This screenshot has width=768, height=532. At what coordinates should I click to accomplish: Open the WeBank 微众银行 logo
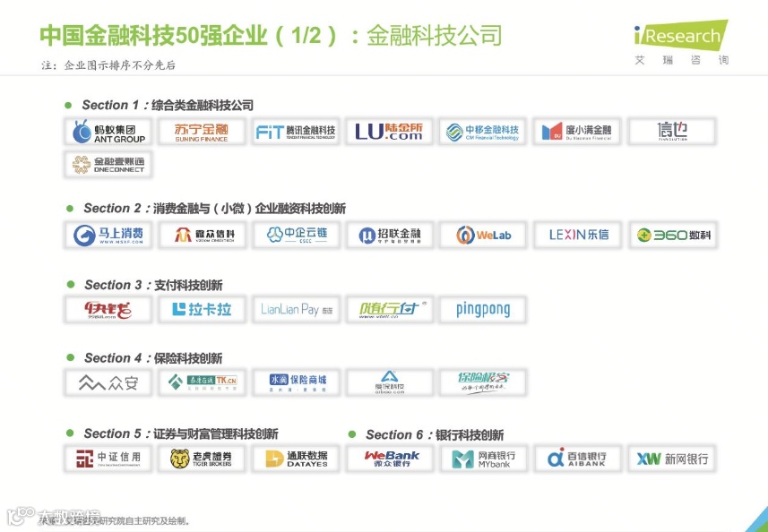[390, 458]
